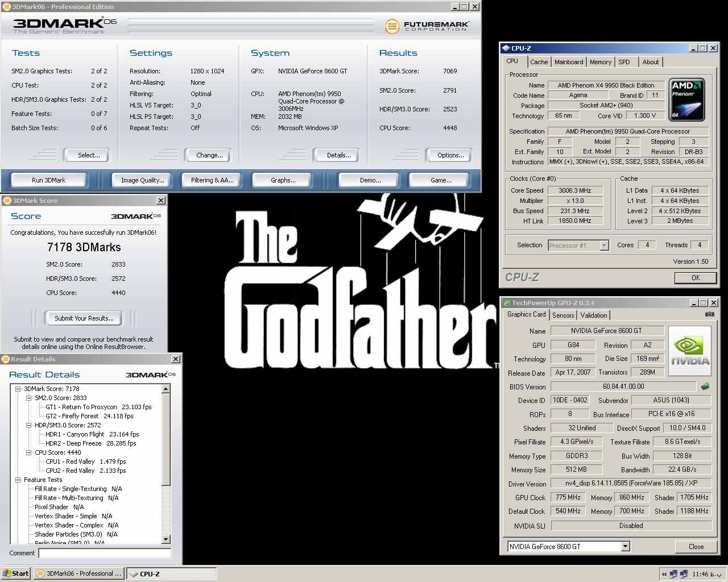The image size is (728, 582).
Task: Collapse the SM2.0 Score: 2833 node
Action: (29, 398)
